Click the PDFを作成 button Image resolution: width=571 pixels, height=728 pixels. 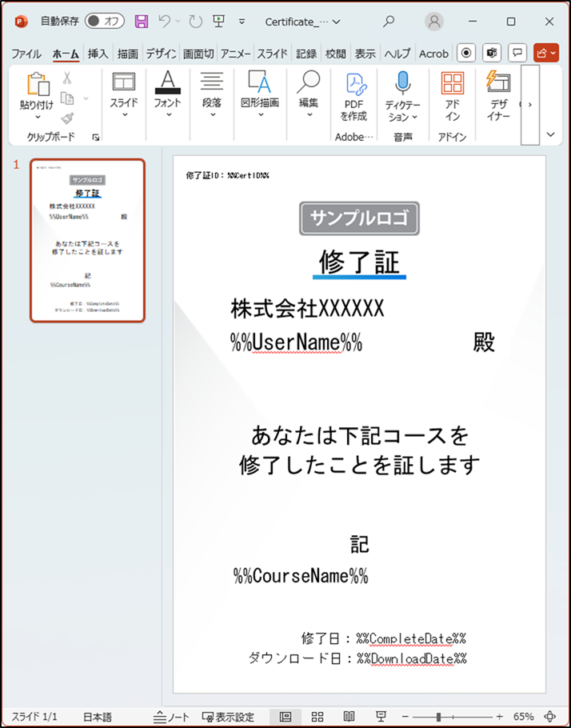click(353, 97)
